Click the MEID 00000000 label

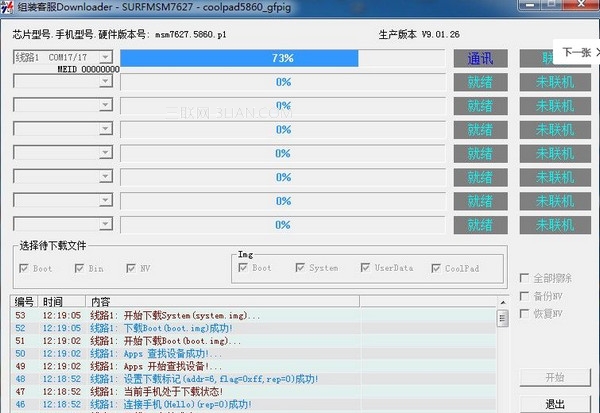tap(88, 69)
